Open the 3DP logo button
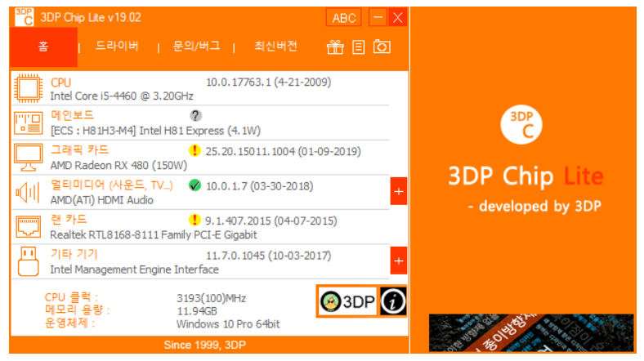The width and height of the screenshot is (644, 361). (347, 302)
